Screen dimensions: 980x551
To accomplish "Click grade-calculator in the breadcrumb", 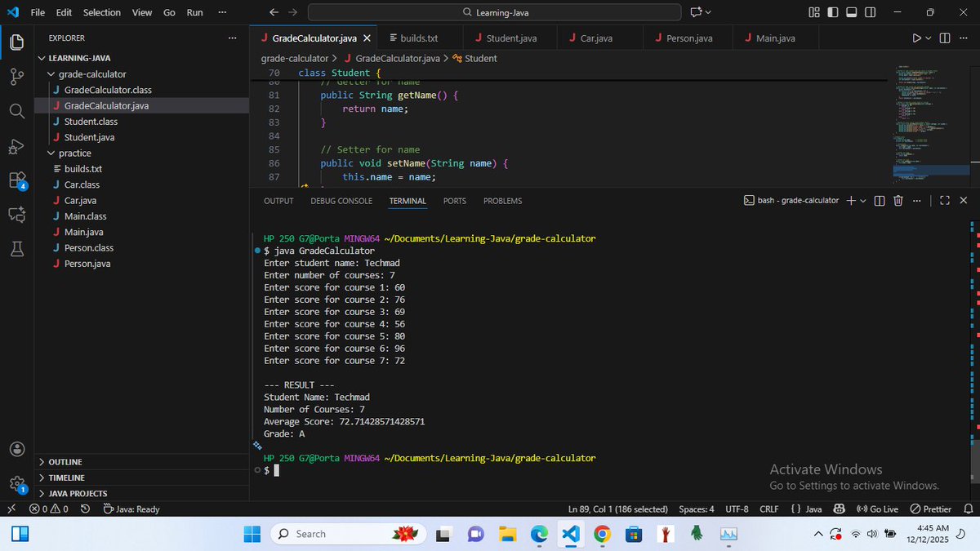I will pos(295,58).
